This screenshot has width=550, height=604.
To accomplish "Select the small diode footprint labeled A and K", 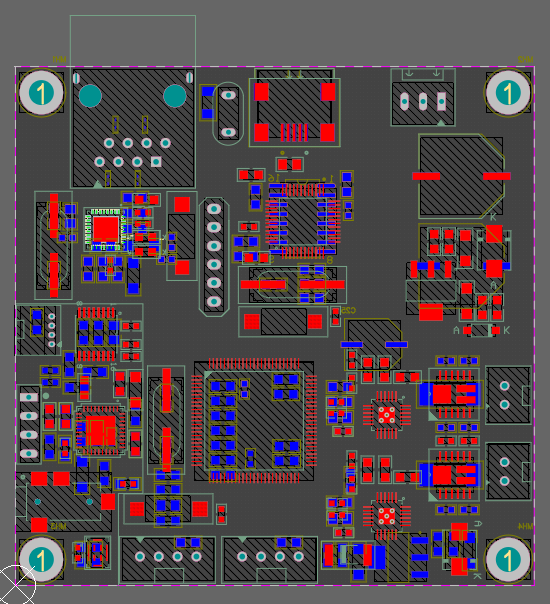I will tap(481, 330).
